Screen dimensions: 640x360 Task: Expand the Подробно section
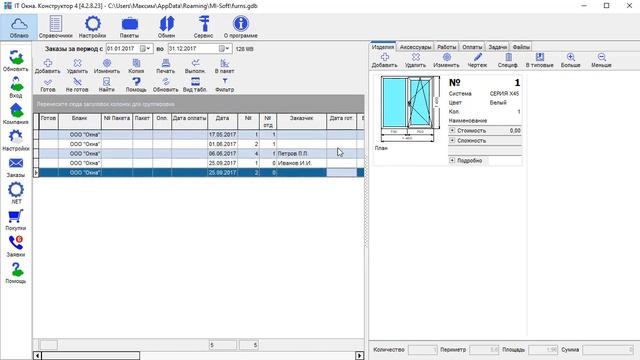452,160
